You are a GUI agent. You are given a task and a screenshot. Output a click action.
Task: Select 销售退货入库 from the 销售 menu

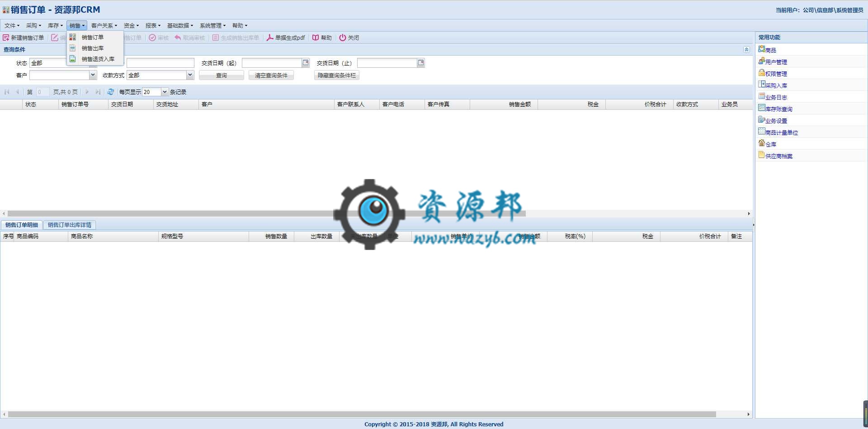[x=95, y=59]
